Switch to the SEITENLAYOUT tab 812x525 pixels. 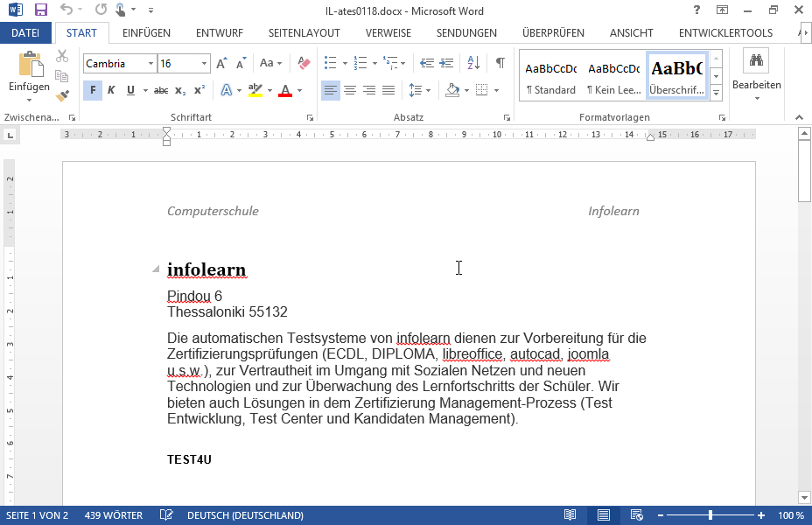click(304, 33)
